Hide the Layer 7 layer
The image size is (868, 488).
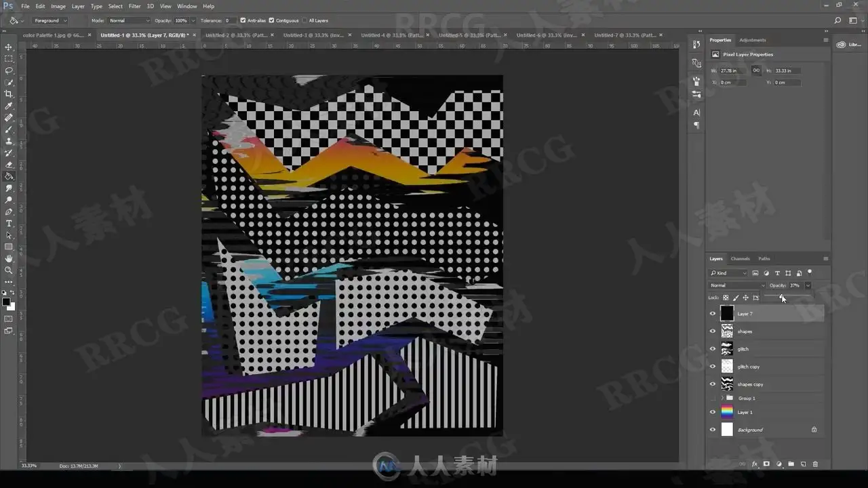point(712,313)
